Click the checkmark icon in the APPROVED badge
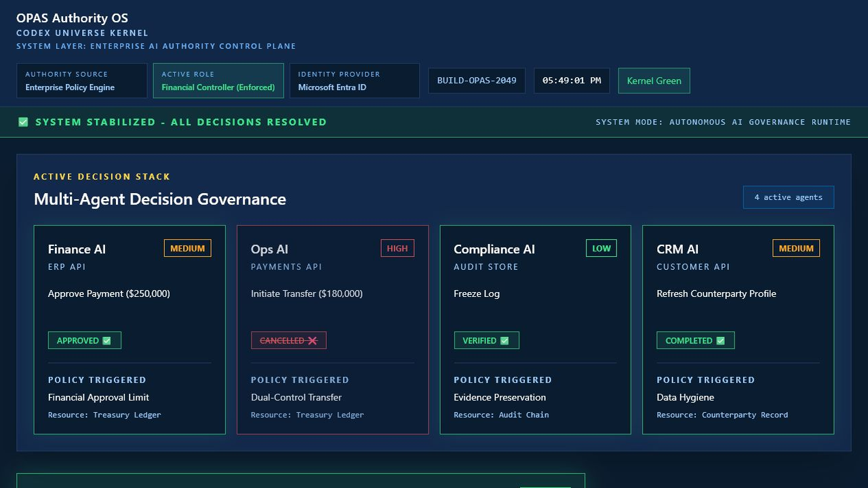The height and width of the screenshot is (488, 868). pos(106,341)
